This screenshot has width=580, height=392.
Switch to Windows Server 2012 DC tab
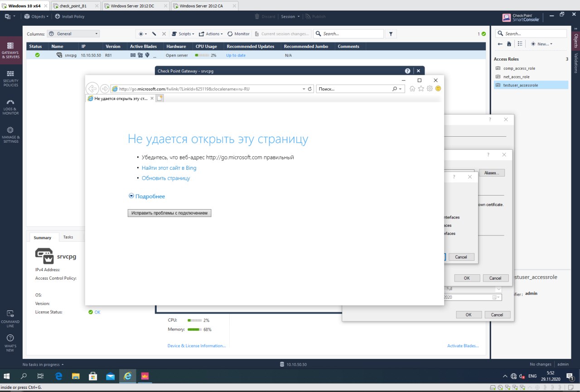coord(136,6)
